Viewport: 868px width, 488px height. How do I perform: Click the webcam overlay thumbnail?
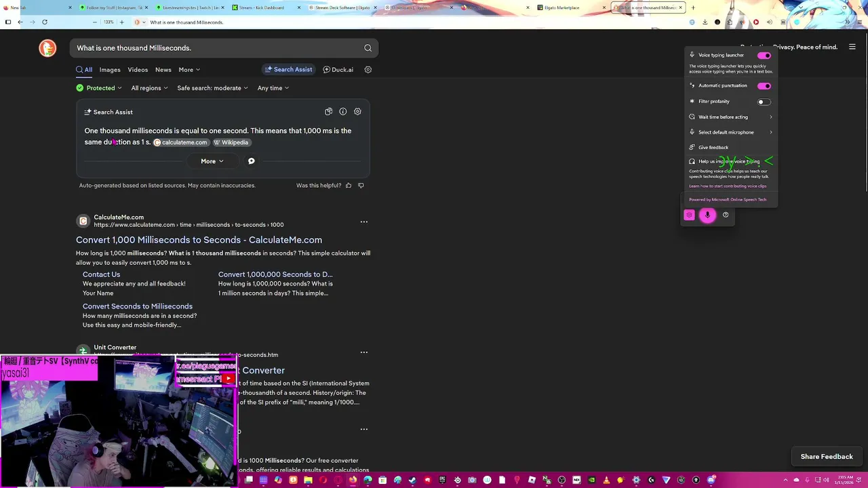119,421
